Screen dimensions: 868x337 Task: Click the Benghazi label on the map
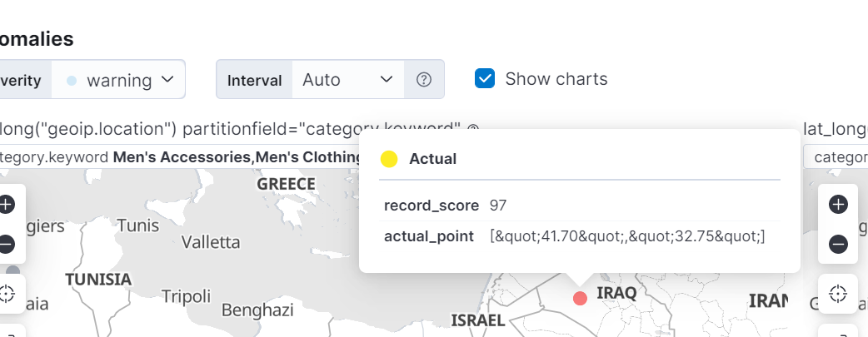(257, 310)
